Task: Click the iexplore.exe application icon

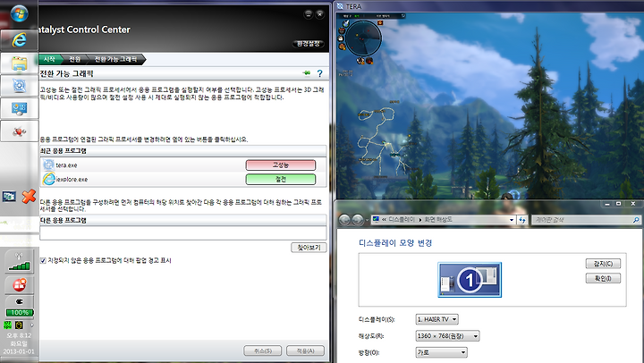Action: tap(48, 179)
